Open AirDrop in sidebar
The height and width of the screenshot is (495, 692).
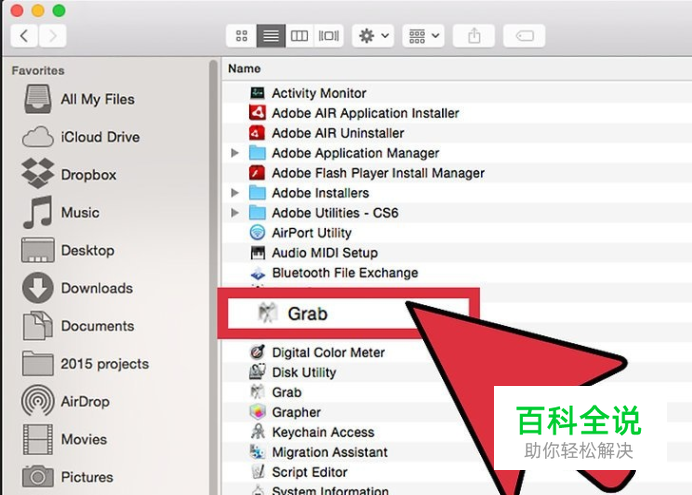click(x=65, y=401)
